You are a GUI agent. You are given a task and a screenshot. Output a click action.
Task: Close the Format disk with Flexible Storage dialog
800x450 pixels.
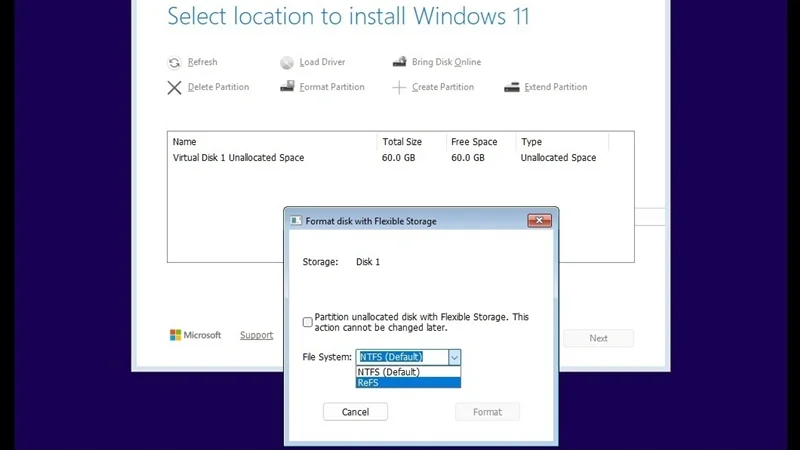(x=539, y=220)
